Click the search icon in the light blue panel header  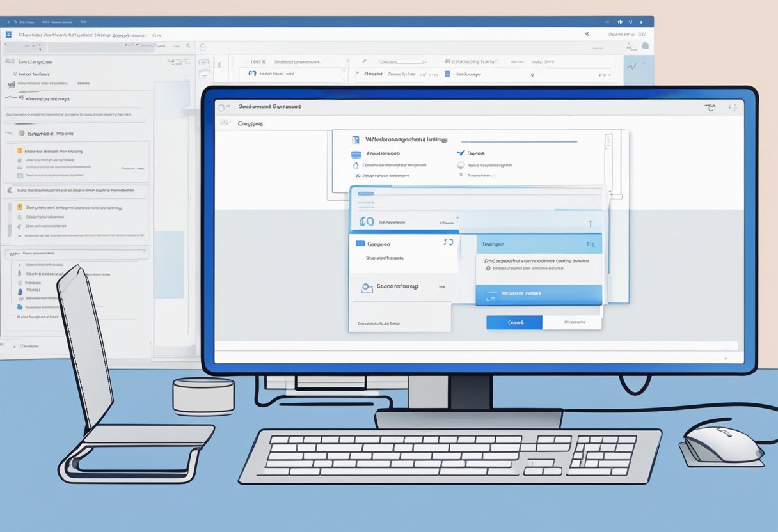click(x=590, y=244)
